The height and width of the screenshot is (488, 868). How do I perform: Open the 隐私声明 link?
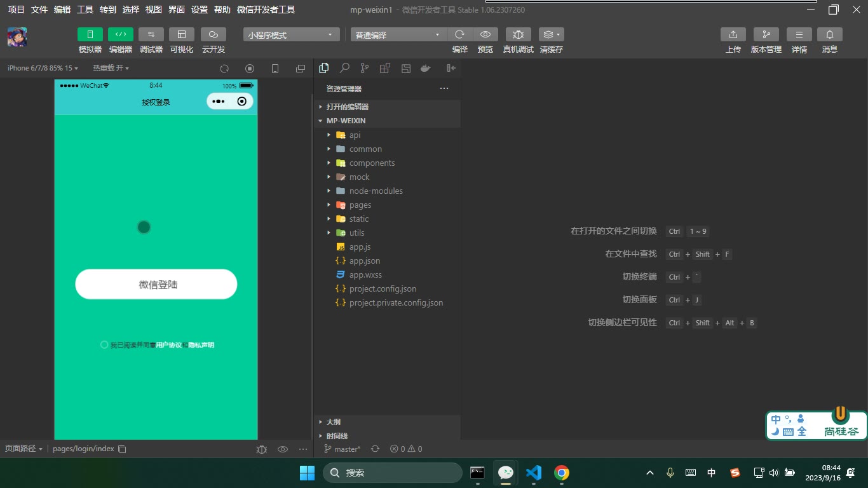(x=201, y=345)
